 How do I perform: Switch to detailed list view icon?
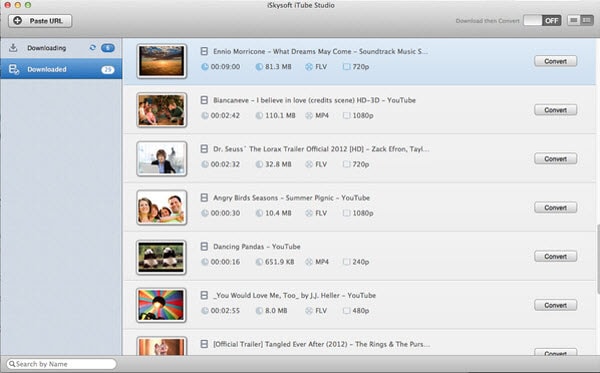(587, 20)
